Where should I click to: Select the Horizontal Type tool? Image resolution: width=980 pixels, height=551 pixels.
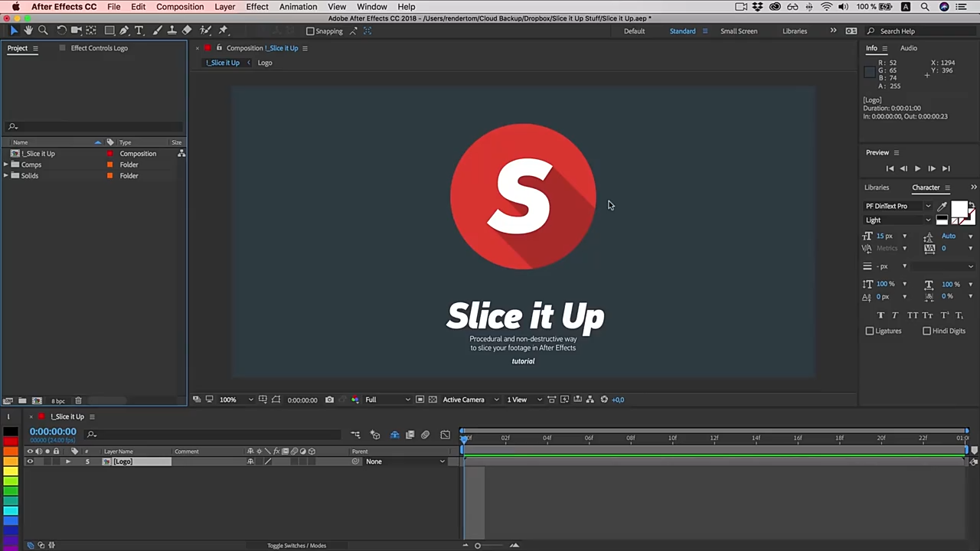[x=139, y=31]
